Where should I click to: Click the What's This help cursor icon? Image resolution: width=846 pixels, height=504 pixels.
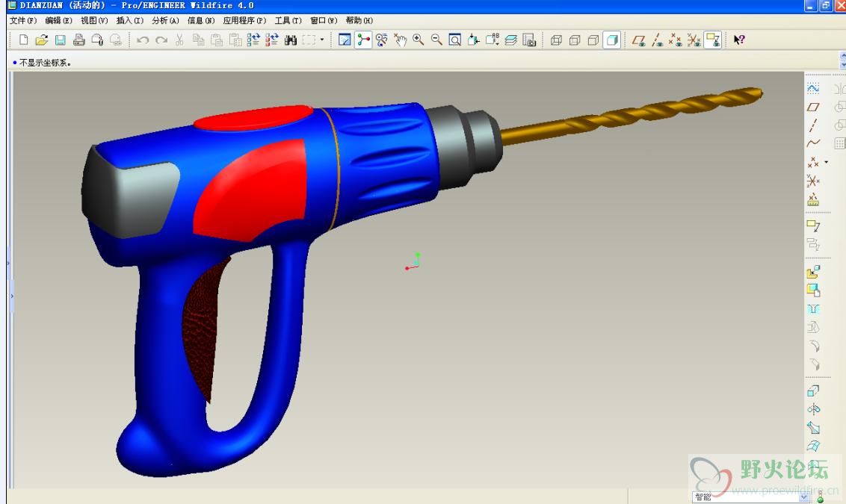(739, 40)
